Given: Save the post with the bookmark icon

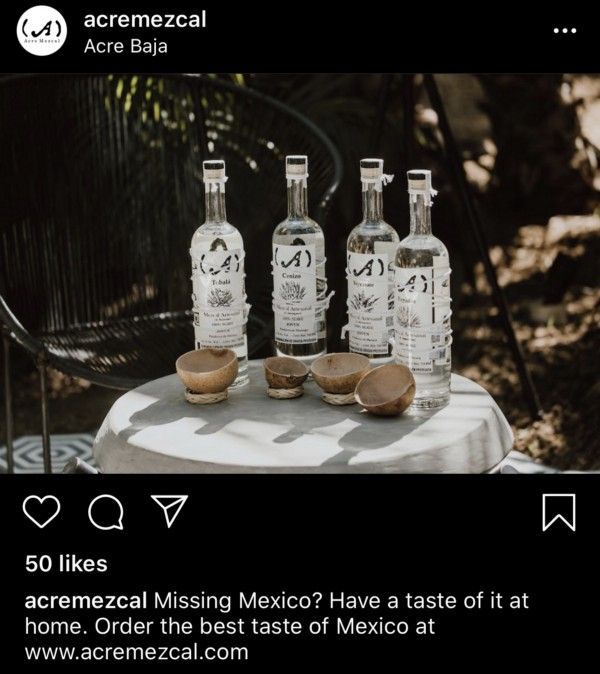Looking at the screenshot, I should (x=559, y=512).
